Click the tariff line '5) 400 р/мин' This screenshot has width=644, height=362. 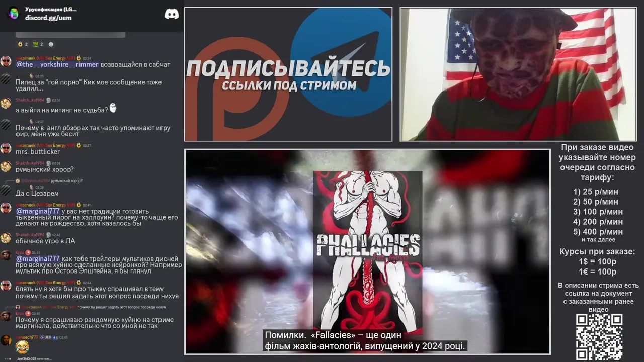click(x=598, y=232)
